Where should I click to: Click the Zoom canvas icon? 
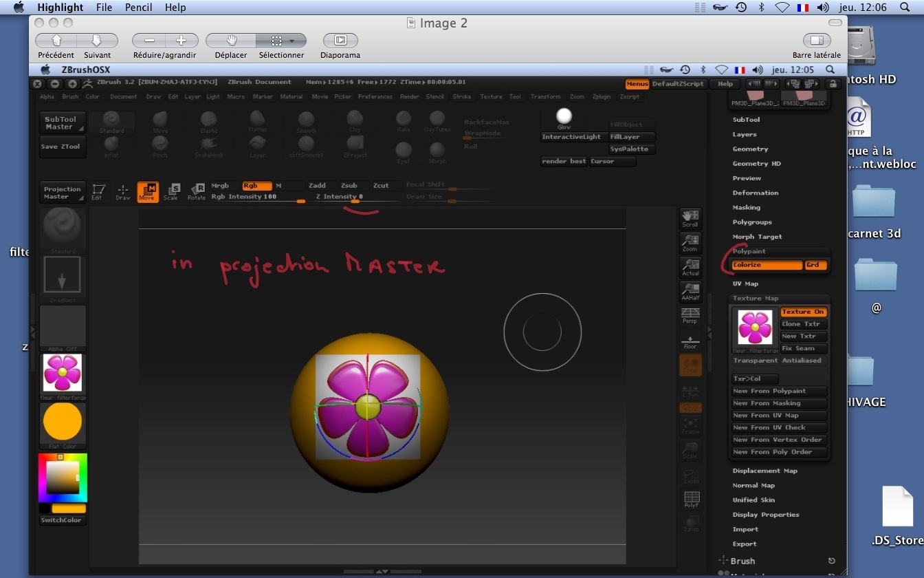coord(690,243)
